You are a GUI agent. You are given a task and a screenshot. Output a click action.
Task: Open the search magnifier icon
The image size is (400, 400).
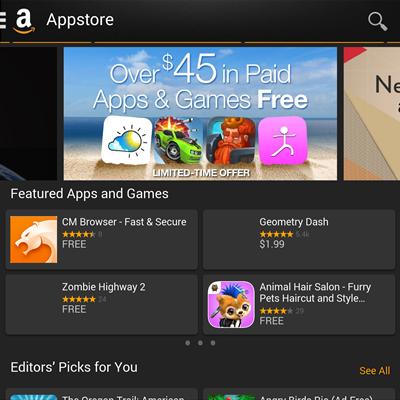point(377,21)
